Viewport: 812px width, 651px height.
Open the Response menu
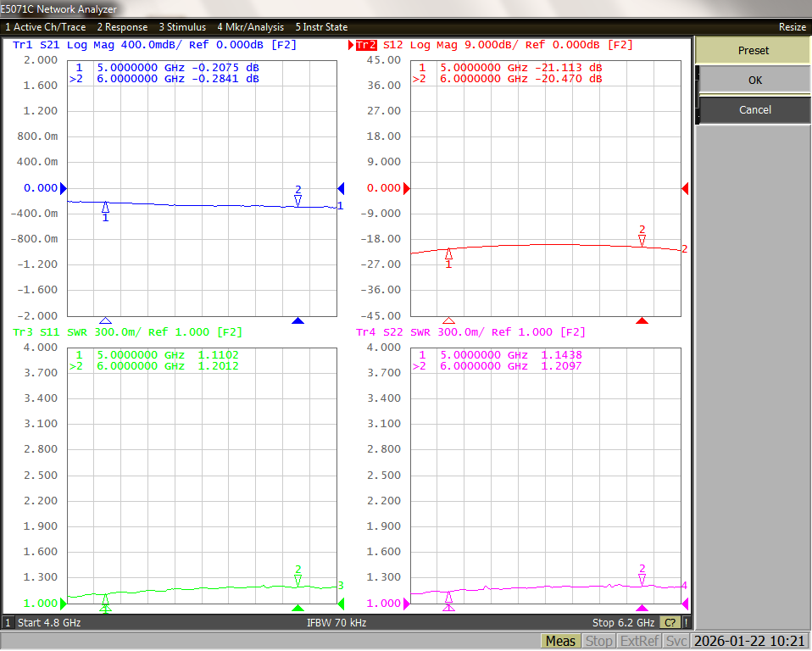pyautogui.click(x=122, y=27)
